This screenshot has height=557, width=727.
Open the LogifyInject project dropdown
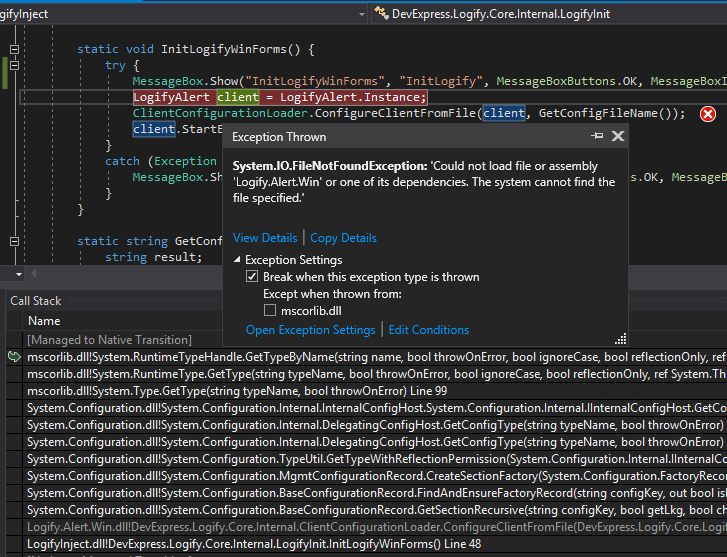[362, 14]
